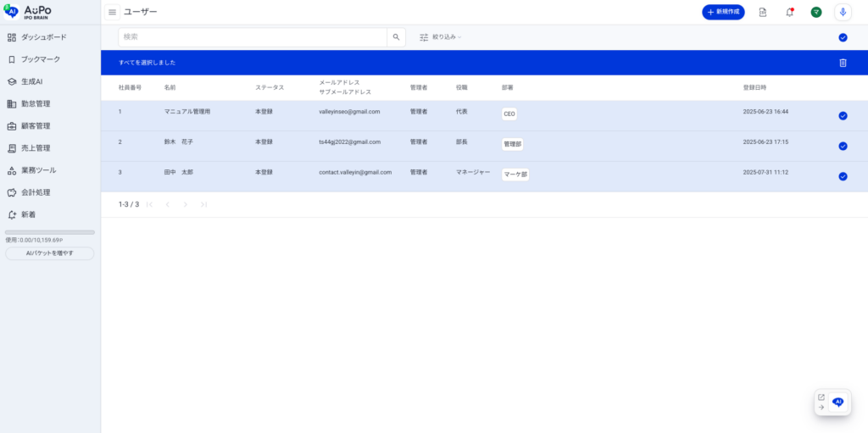
Task: Toggle the select-all checkbox above the table
Action: pyautogui.click(x=843, y=37)
